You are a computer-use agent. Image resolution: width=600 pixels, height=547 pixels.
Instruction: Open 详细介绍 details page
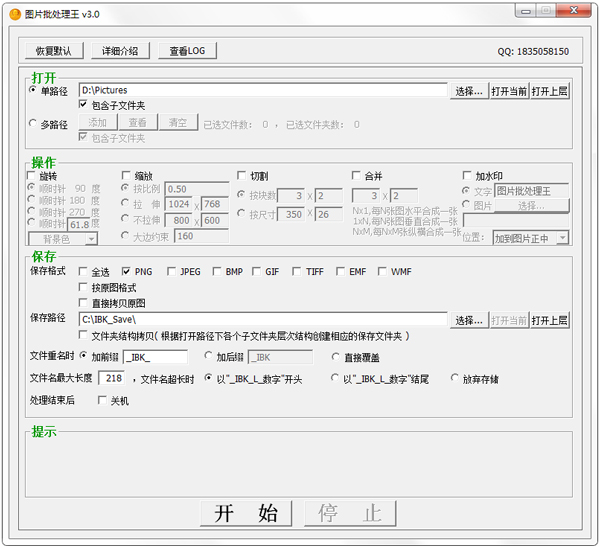click(x=121, y=51)
